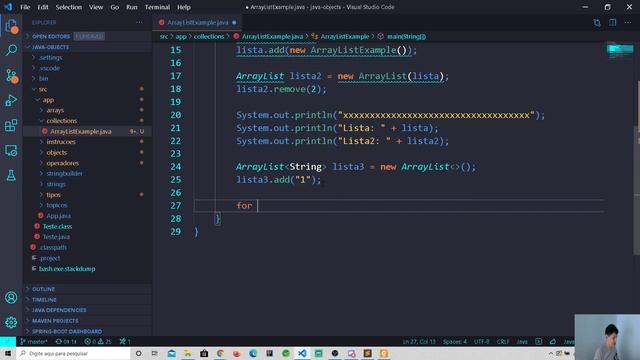Expand the Spring-Boot Dashboard section

coord(88,331)
